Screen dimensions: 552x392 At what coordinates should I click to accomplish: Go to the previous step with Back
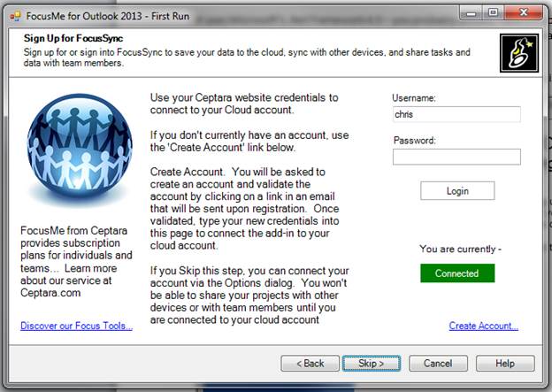(310, 363)
